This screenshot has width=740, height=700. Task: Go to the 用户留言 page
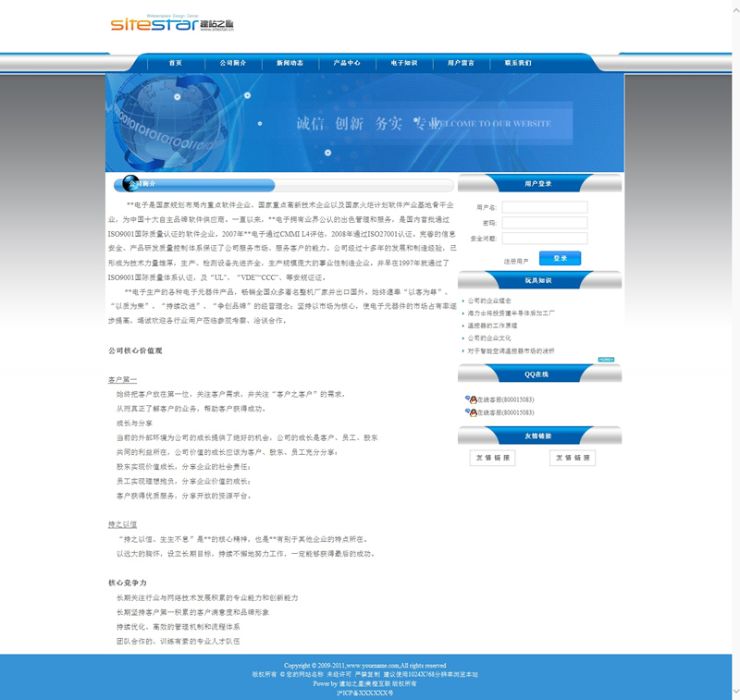point(461,63)
